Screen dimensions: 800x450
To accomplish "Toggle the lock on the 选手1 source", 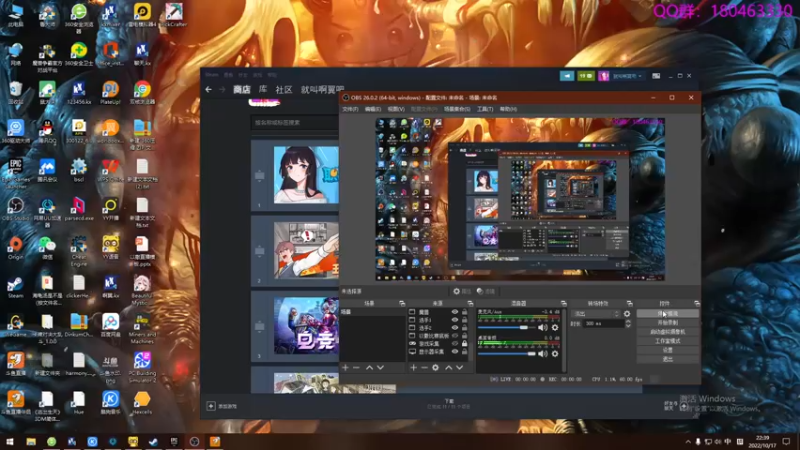I will point(464,320).
